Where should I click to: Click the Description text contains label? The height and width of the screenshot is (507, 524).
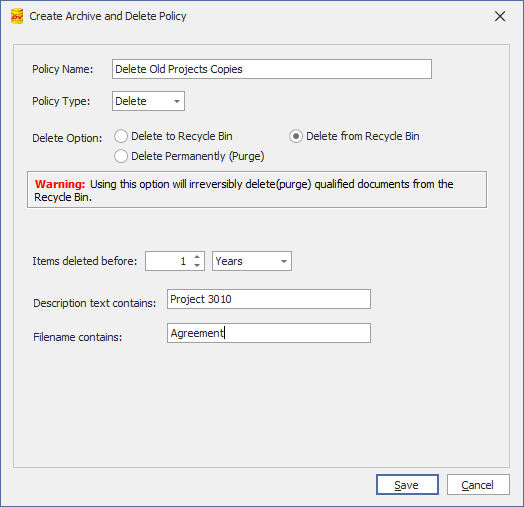coord(95,303)
